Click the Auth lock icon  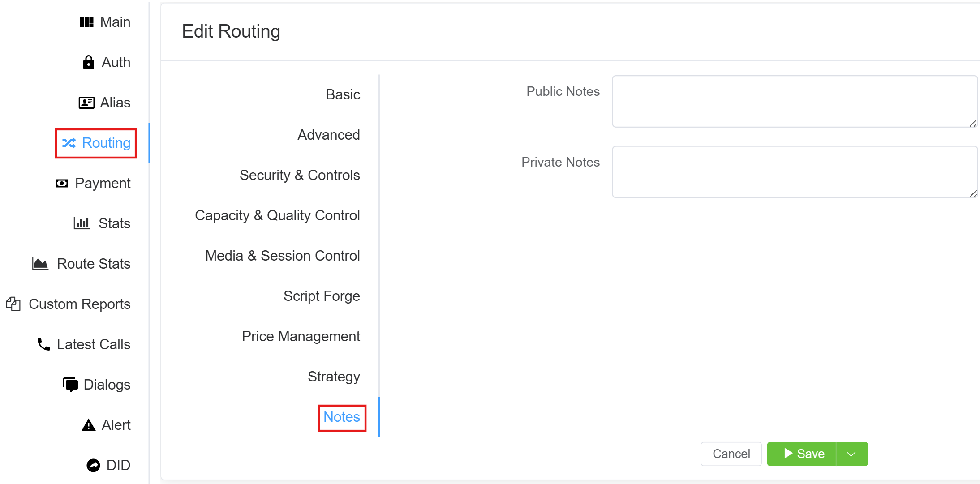89,62
